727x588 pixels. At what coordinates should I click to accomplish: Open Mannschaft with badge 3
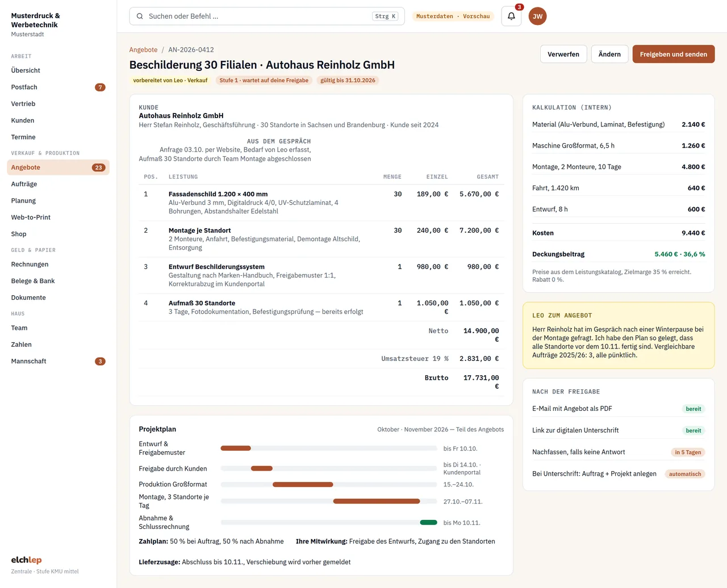tap(58, 361)
